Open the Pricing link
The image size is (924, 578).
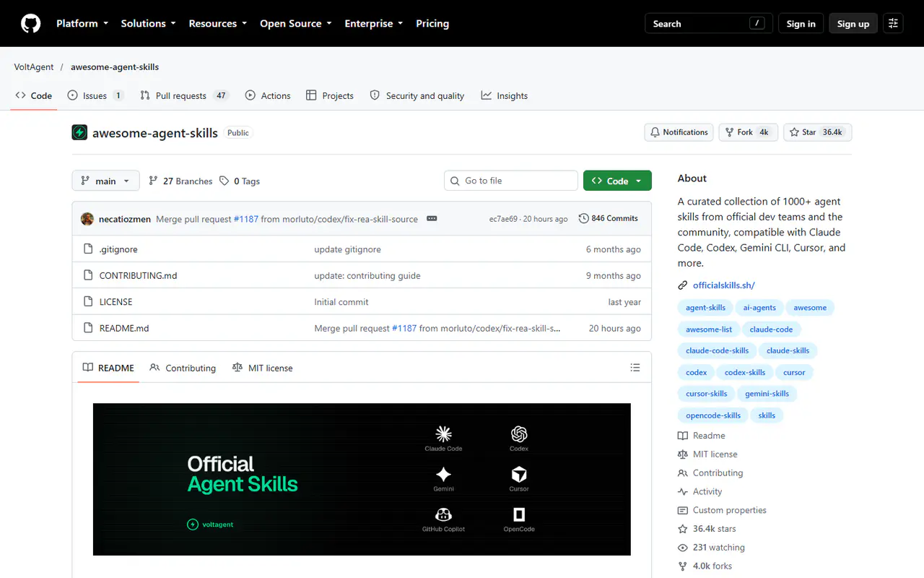pos(432,23)
